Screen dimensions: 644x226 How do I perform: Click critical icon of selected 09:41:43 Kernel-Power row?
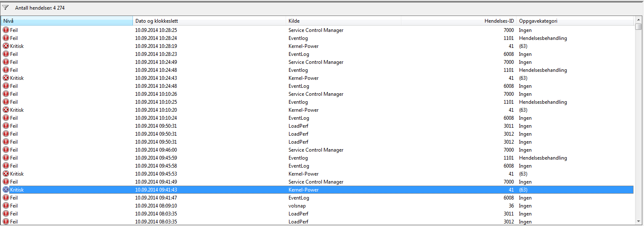tap(6, 190)
